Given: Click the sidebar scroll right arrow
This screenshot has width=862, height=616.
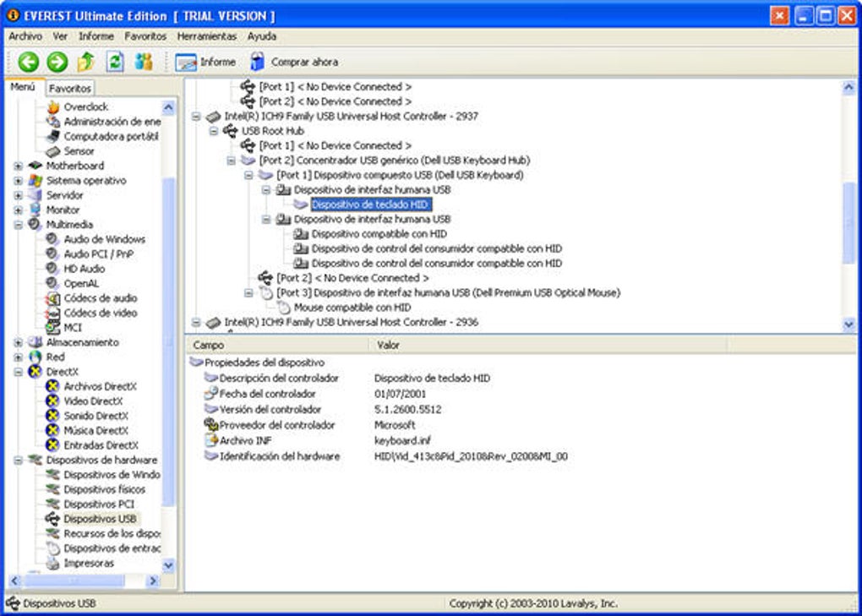Looking at the screenshot, I should point(153,581).
